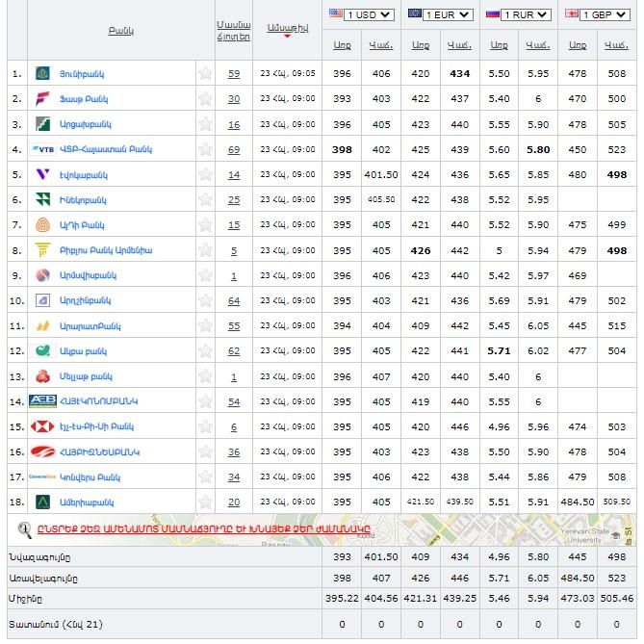Viewport: 644px width, 644px height.
Task: Click the Ameriabank green logo icon
Action: tap(42, 502)
